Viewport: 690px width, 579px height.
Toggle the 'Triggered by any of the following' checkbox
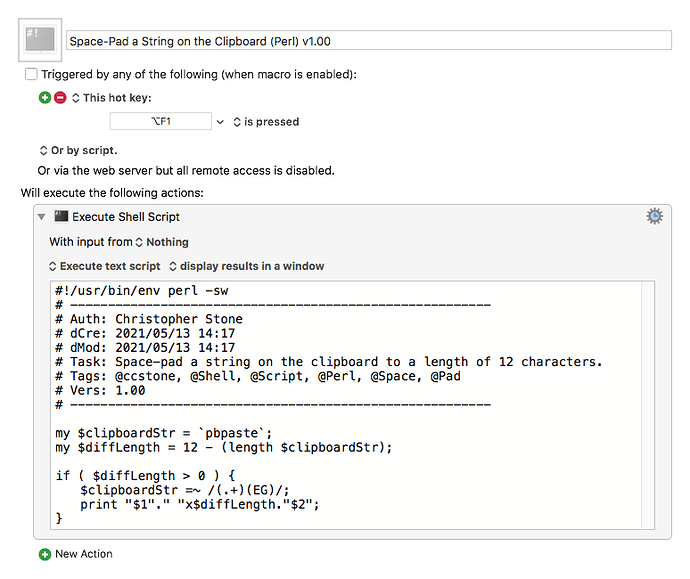point(31,74)
